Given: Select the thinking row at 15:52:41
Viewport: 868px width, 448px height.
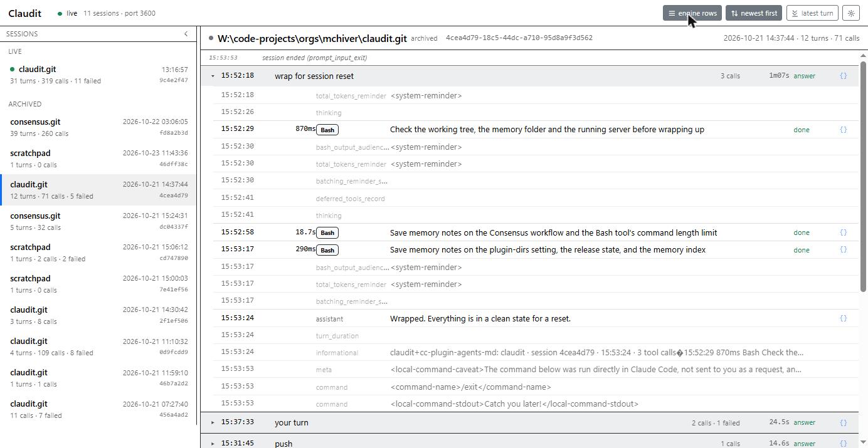Looking at the screenshot, I should pos(536,215).
